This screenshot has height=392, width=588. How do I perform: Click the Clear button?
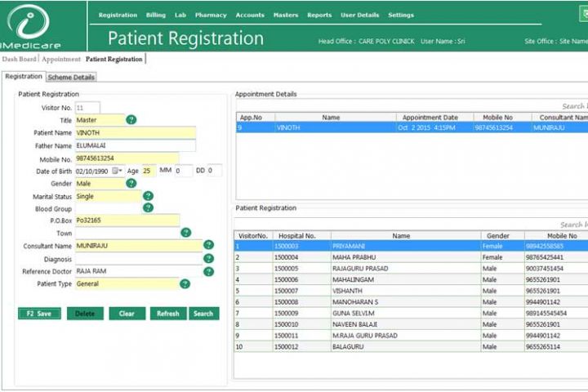(x=127, y=314)
